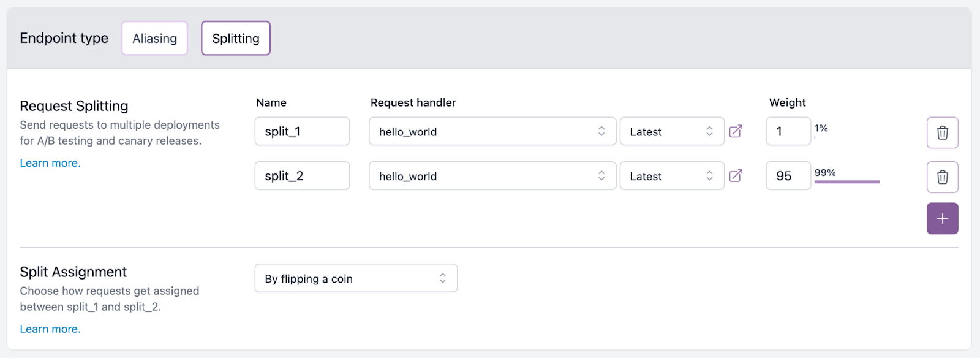This screenshot has width=980, height=358.
Task: Click the split_1 1% weight indicator
Action: click(x=821, y=129)
